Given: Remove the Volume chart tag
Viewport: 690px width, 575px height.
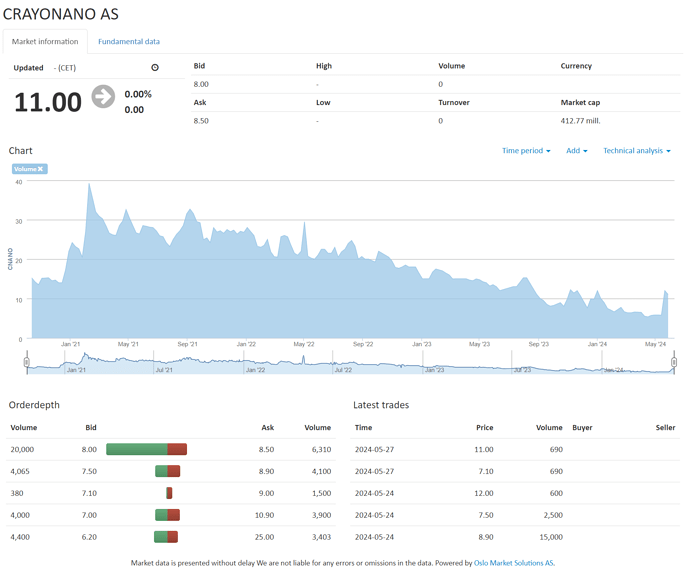Looking at the screenshot, I should click(x=40, y=169).
